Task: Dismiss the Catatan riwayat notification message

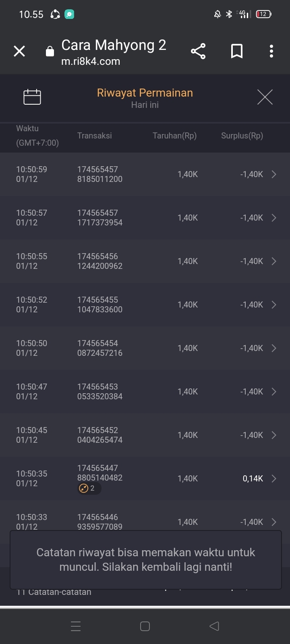Action: pyautogui.click(x=145, y=560)
